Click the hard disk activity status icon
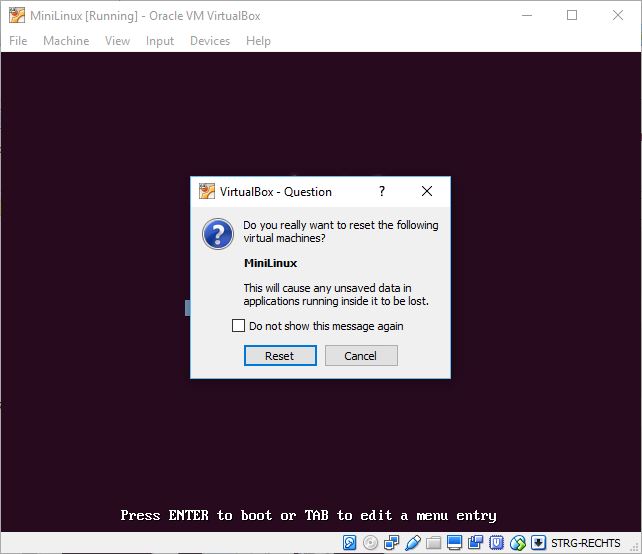Screen dimensions: 642x554 click(x=349, y=543)
